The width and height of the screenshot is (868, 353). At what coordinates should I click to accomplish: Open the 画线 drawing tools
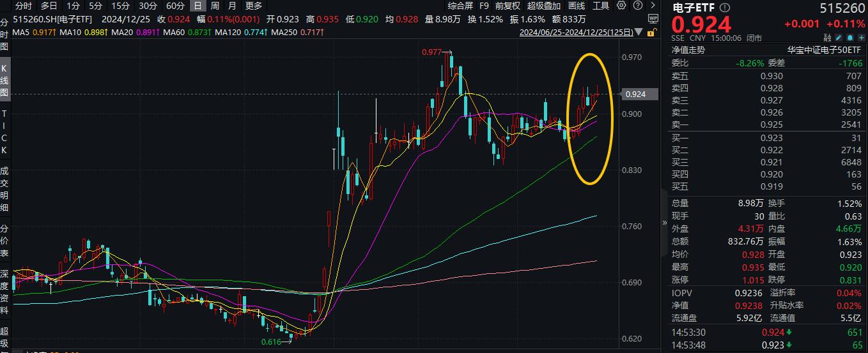point(577,6)
